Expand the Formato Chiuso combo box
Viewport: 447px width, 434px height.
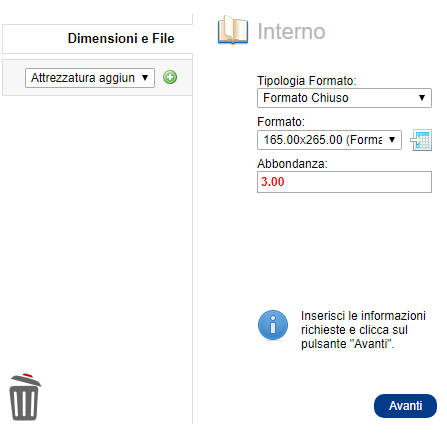(x=344, y=98)
